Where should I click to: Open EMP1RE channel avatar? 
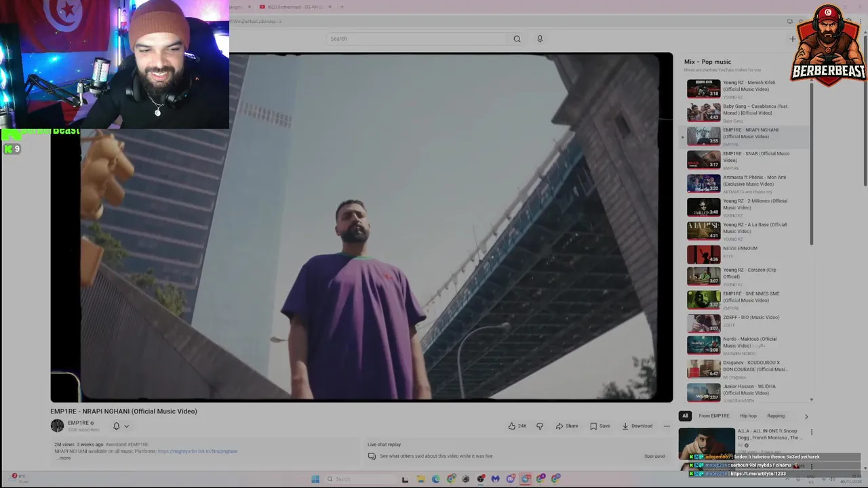[x=57, y=426]
